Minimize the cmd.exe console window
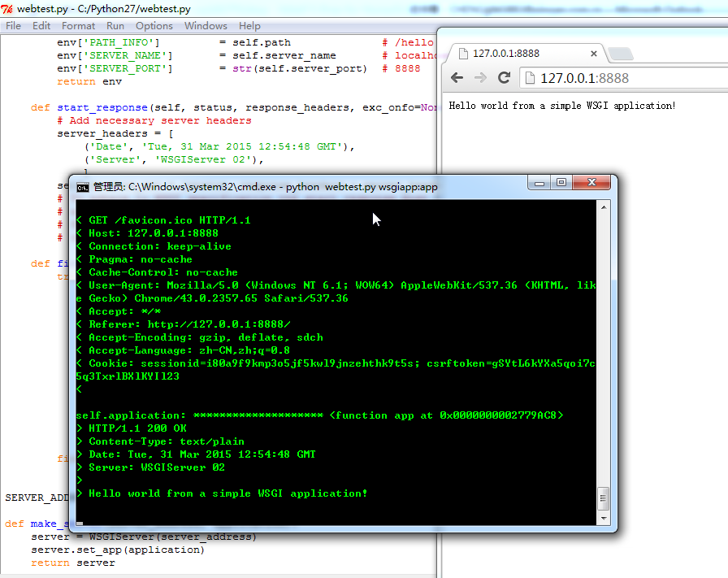The height and width of the screenshot is (578, 728). (539, 183)
